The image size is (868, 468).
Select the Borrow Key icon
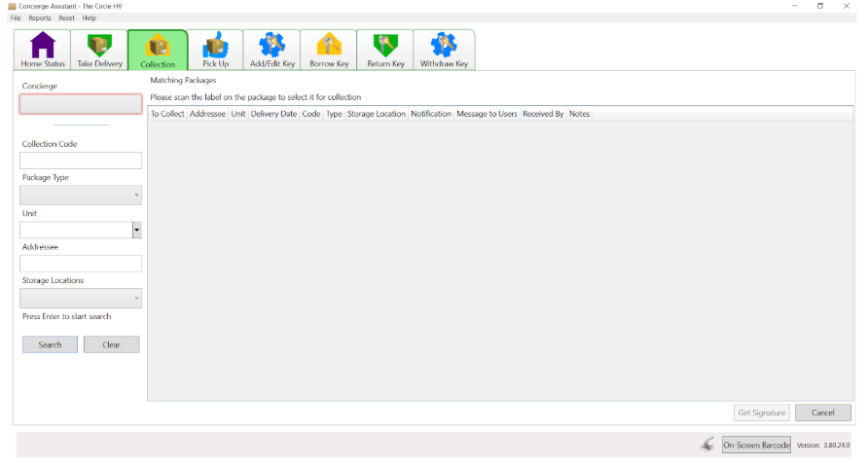point(329,46)
